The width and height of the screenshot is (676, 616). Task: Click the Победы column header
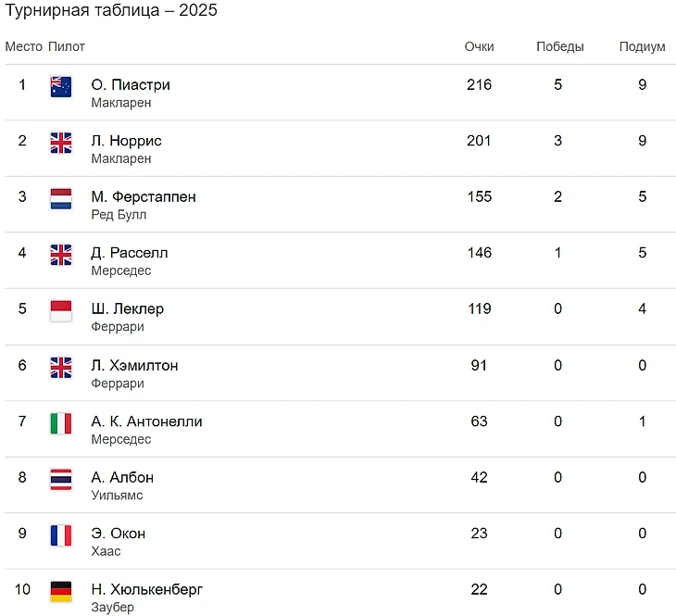559,46
